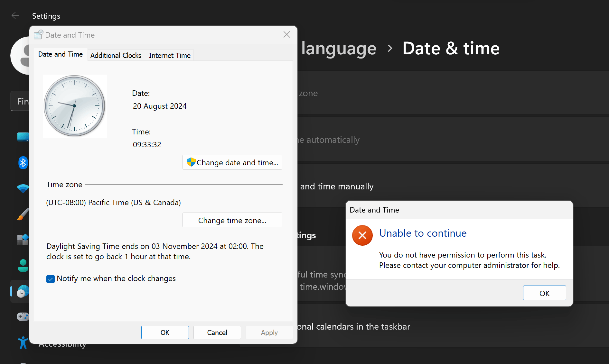
Task: Click Change time zone
Action: (232, 220)
